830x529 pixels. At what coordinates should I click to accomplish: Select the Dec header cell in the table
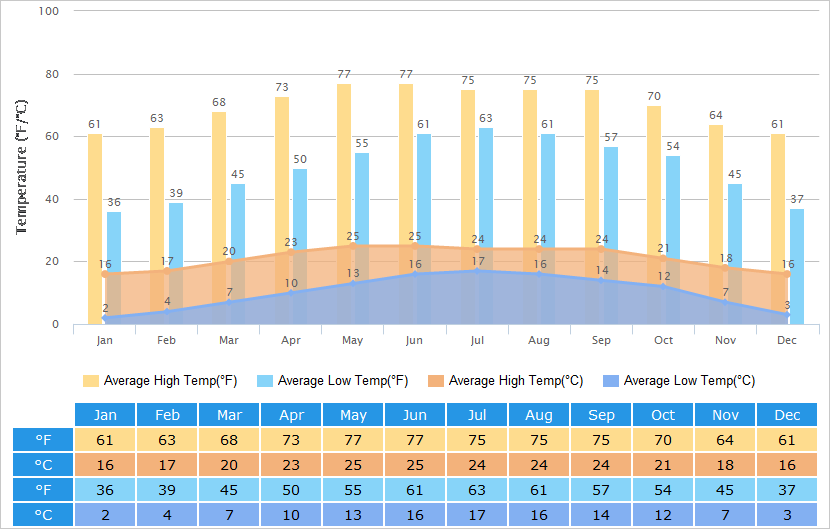[x=787, y=415]
